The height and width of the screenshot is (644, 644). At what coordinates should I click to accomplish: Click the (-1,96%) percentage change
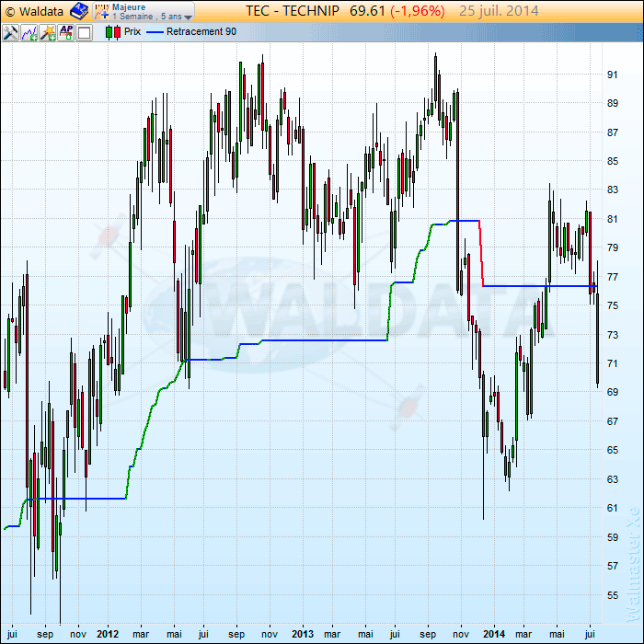418,11
